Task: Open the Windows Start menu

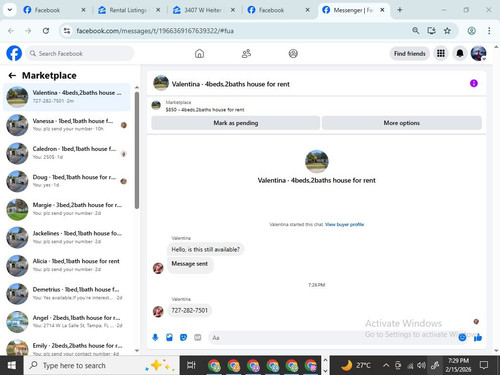Action: point(12,365)
